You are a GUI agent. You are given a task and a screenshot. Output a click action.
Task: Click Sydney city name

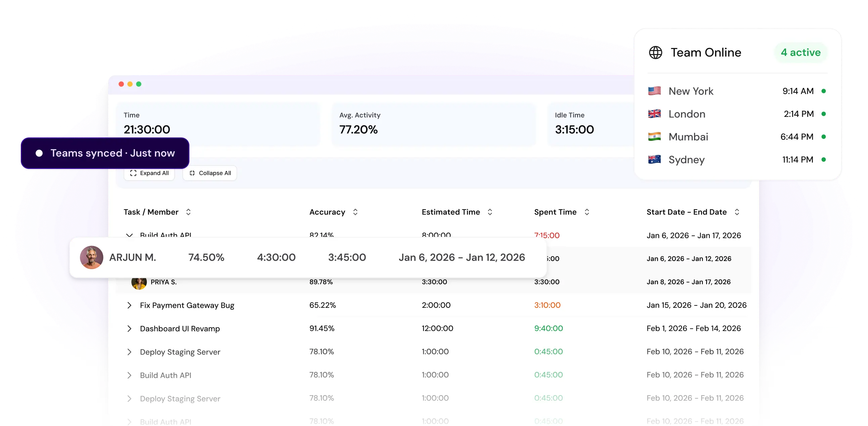686,160
